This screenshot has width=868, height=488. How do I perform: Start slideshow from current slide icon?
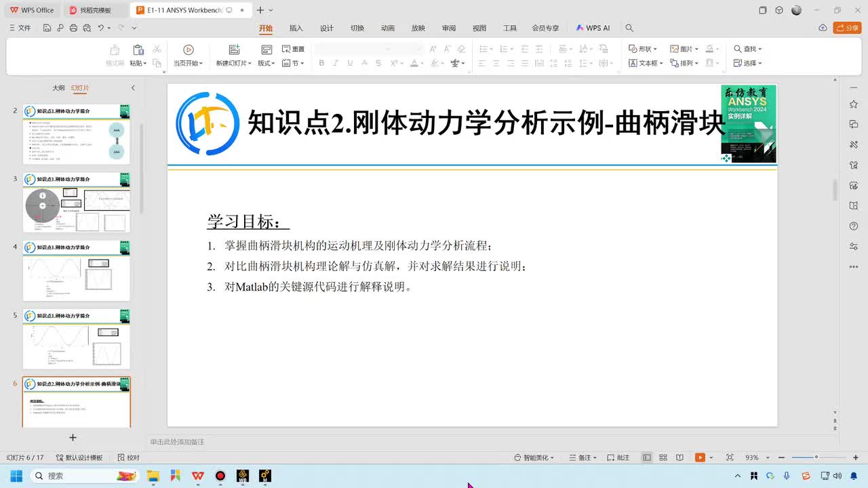click(189, 49)
